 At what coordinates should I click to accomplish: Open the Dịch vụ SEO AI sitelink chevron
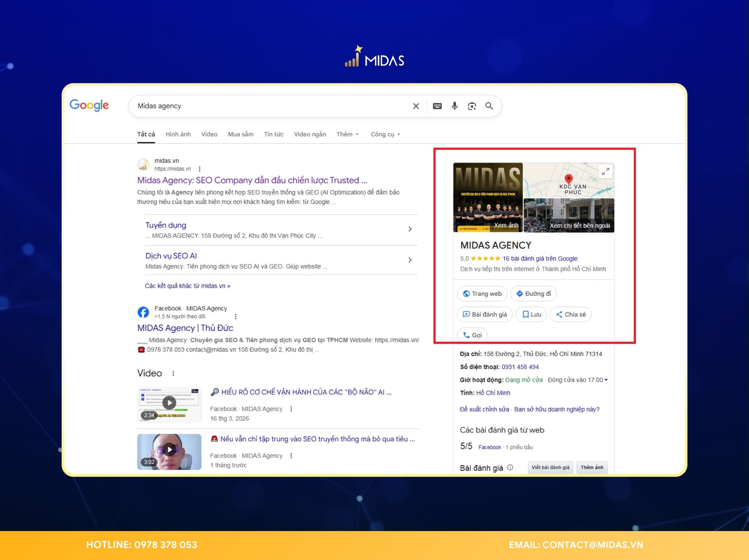click(410, 260)
